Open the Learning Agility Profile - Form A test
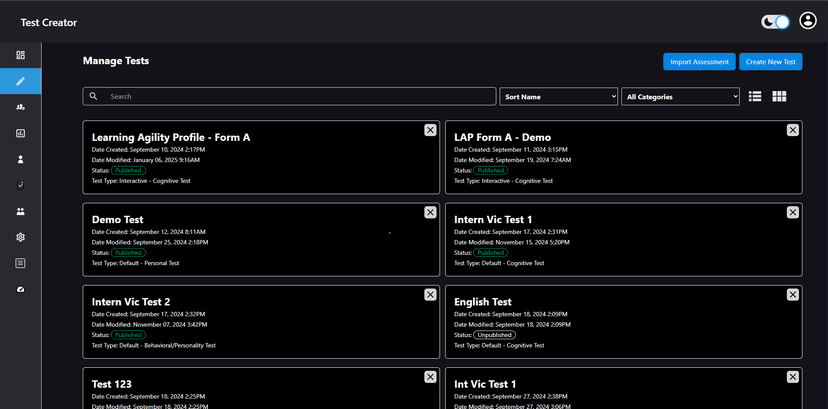This screenshot has height=409, width=828. tap(171, 137)
